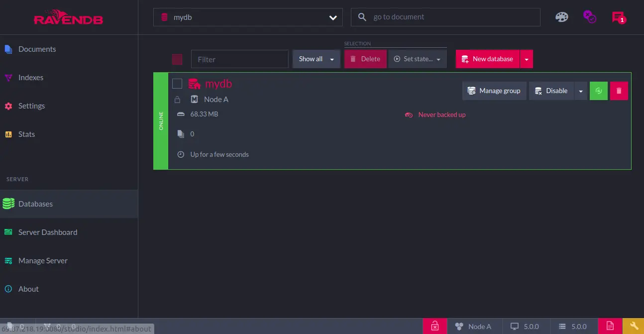
Task: Click the Databases stack icon in sidebar
Action: 8,204
